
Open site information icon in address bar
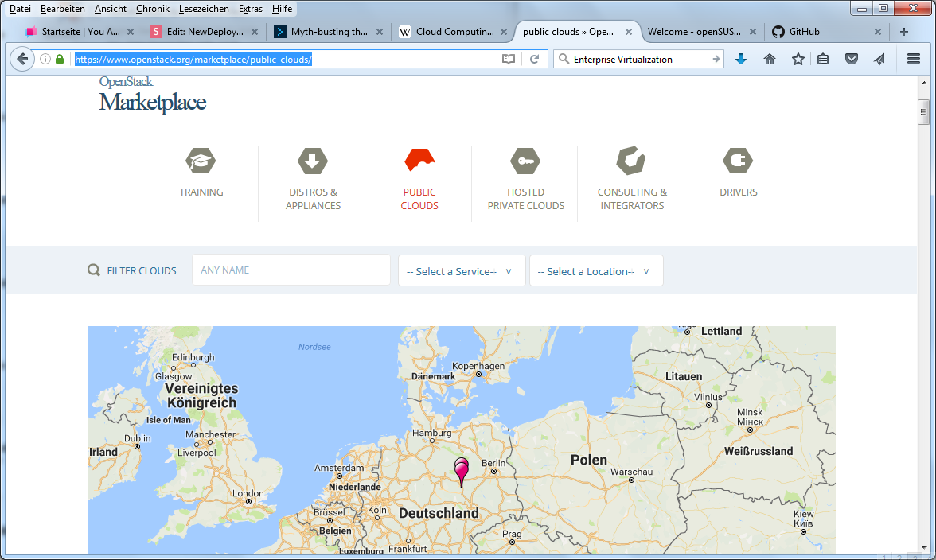tap(45, 59)
